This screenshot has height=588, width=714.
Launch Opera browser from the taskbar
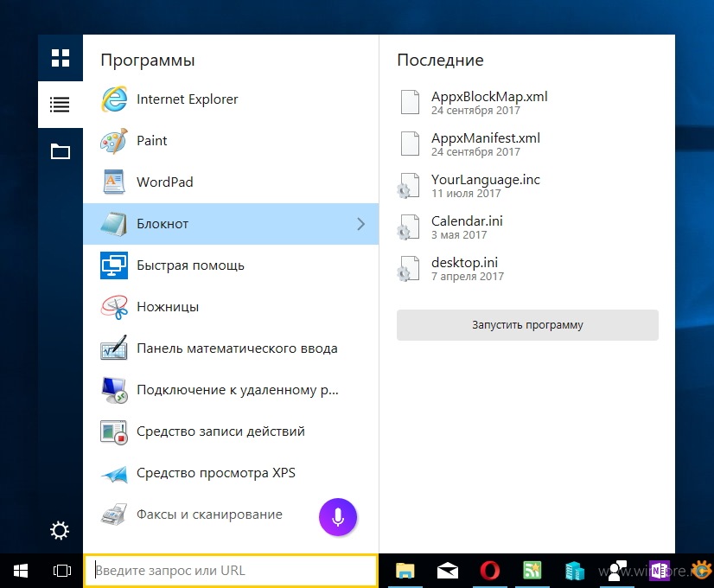tap(489, 571)
